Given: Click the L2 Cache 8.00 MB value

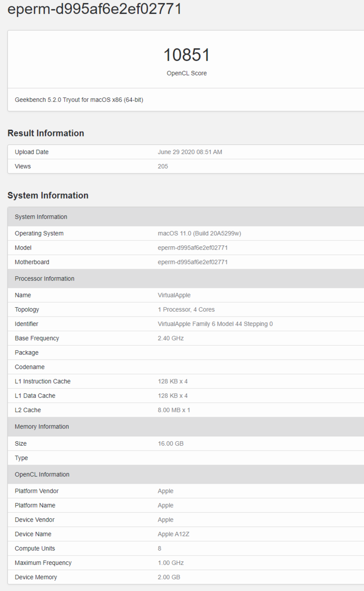Looking at the screenshot, I should coord(174,410).
